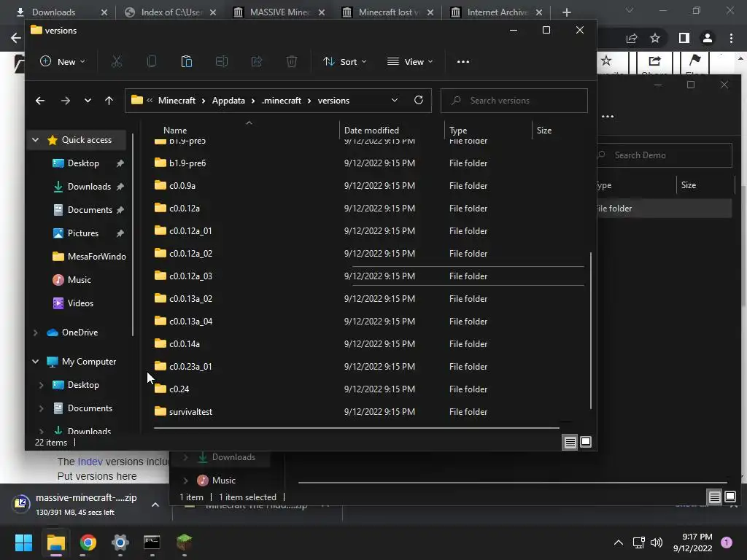747x560 pixels.
Task: Open volume control in system tray
Action: tap(657, 542)
